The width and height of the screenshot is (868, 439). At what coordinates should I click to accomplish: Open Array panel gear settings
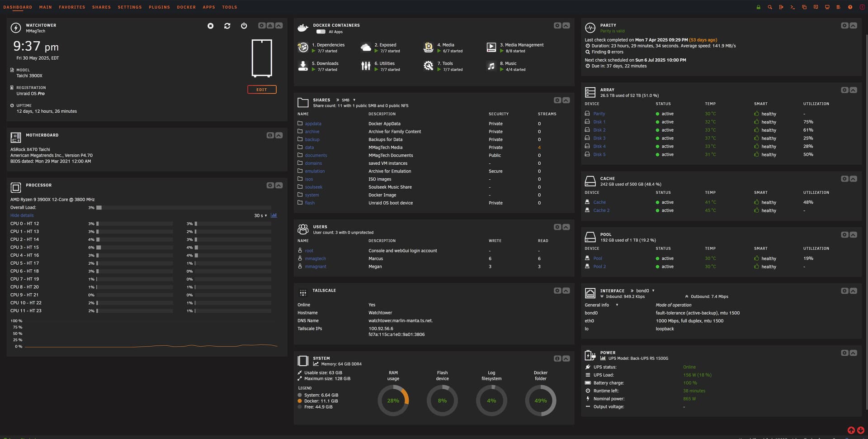click(844, 90)
